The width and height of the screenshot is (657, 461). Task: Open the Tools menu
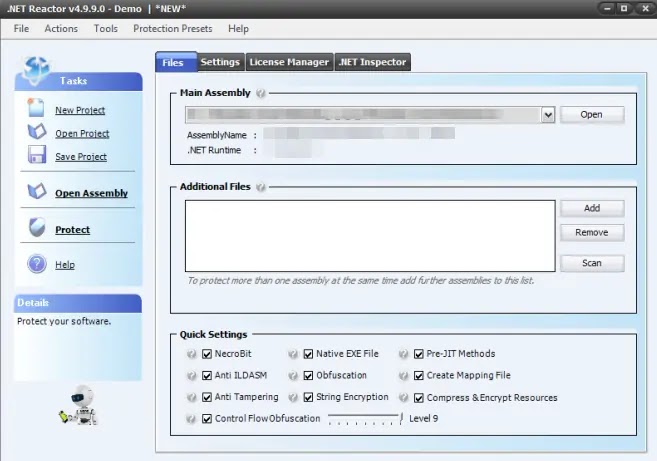pos(106,28)
